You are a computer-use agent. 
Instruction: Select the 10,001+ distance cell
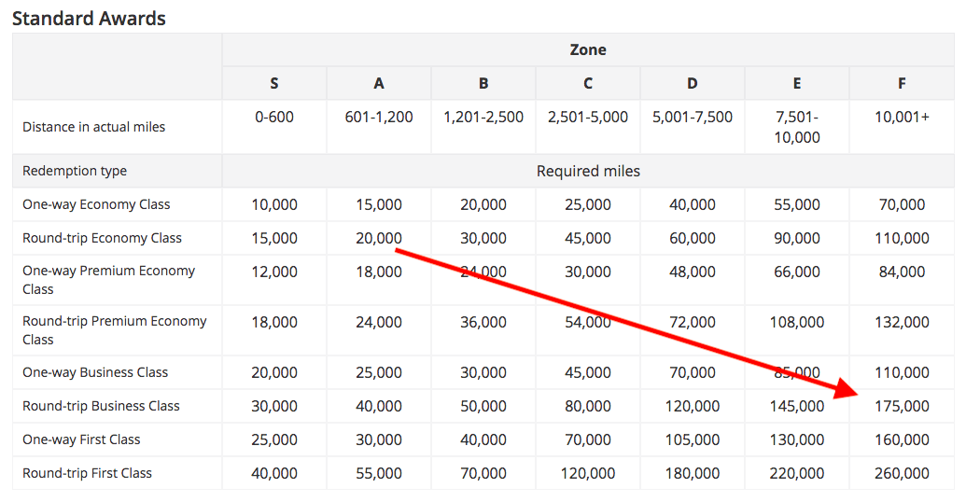click(902, 118)
